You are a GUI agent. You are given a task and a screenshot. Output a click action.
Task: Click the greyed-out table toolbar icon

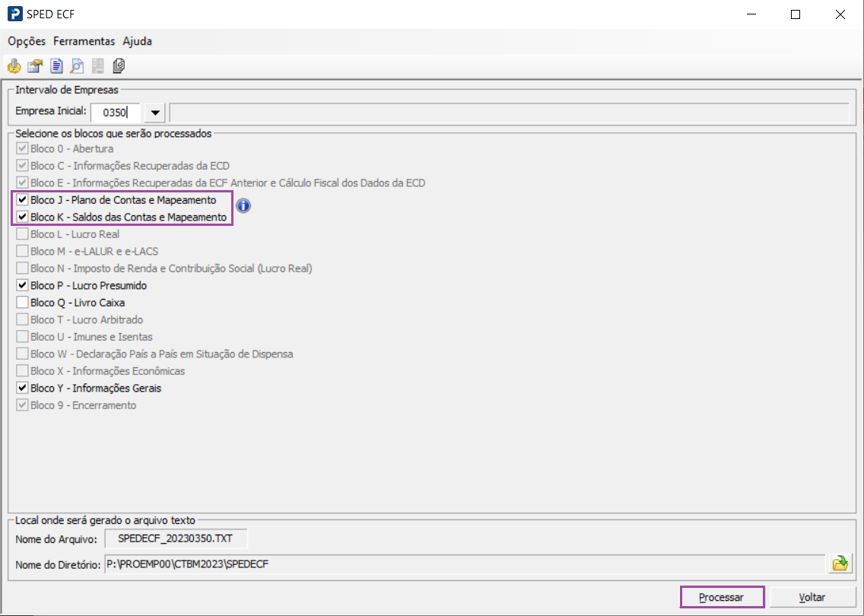coord(98,66)
